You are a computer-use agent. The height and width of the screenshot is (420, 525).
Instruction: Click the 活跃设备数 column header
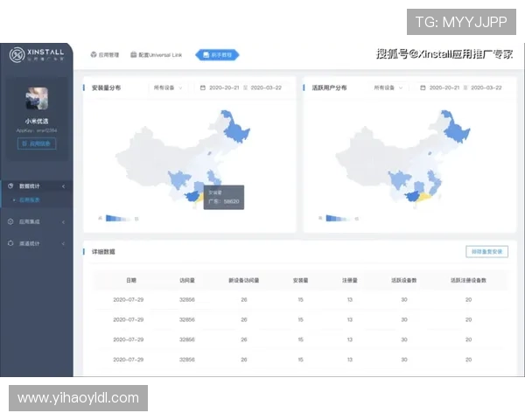(404, 280)
